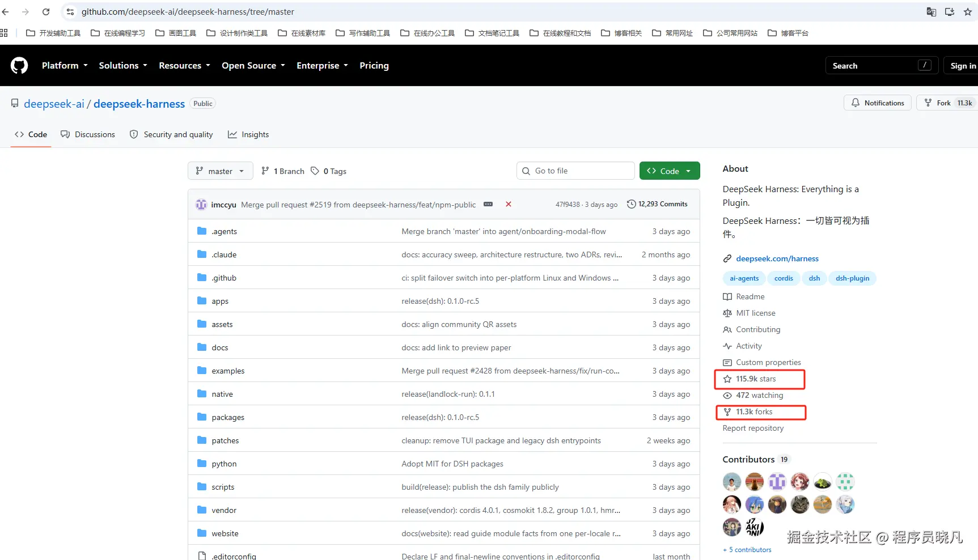Click first contributor avatar thumbnail
978x560 pixels.
pyautogui.click(x=732, y=482)
